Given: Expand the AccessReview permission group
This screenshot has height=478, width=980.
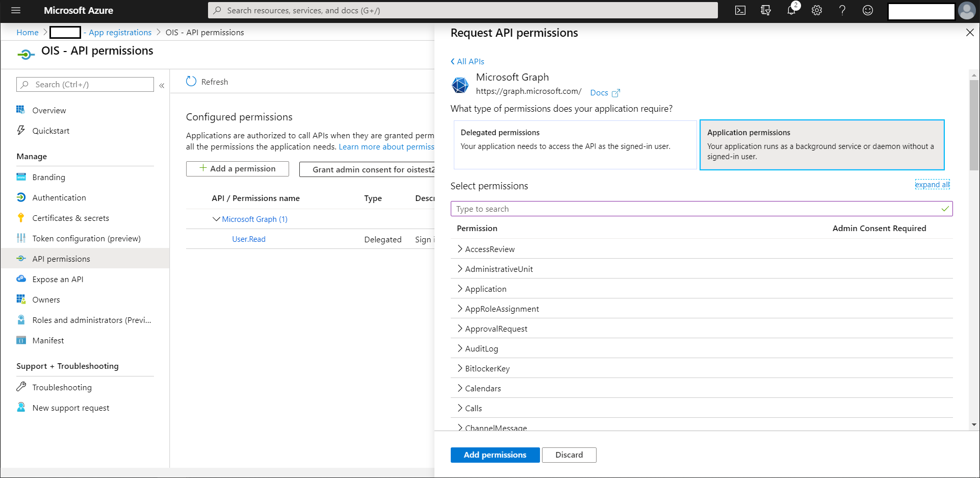Looking at the screenshot, I should point(460,249).
